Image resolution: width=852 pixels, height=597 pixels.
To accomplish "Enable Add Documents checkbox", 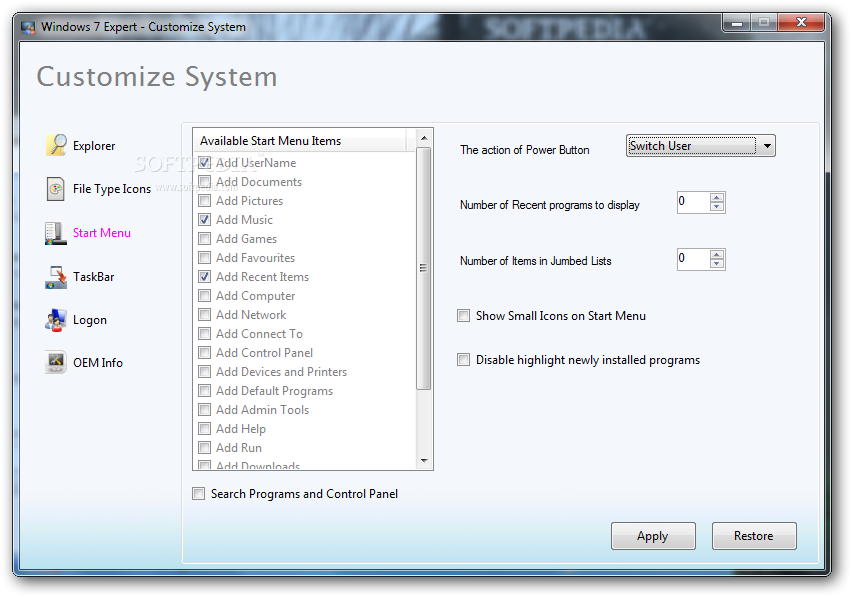I will coord(204,181).
